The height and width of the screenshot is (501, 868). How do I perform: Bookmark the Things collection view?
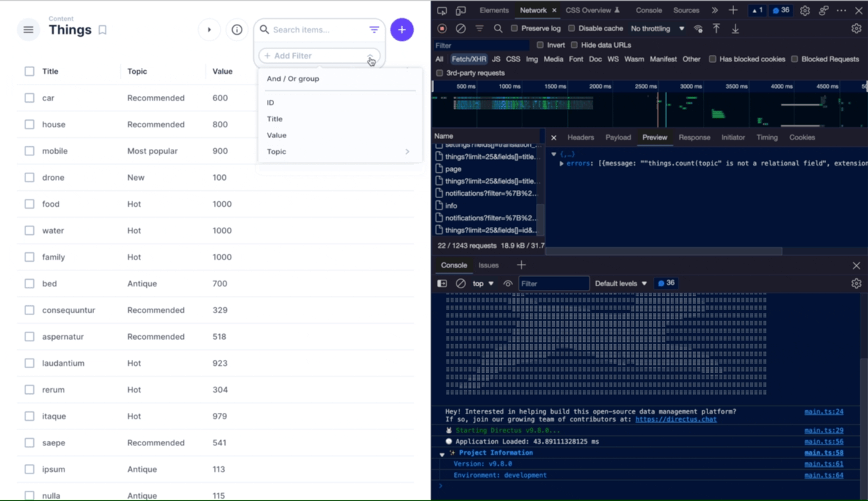103,30
